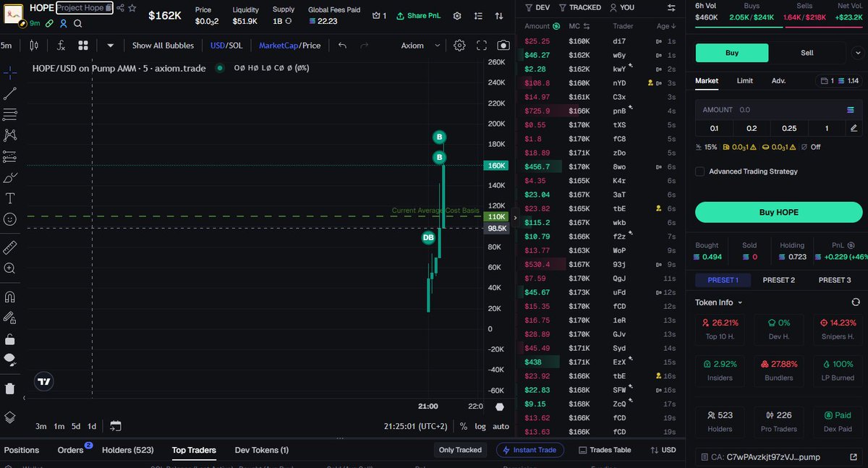This screenshot has height=468, width=868.
Task: Select the Limit order tab
Action: (745, 81)
